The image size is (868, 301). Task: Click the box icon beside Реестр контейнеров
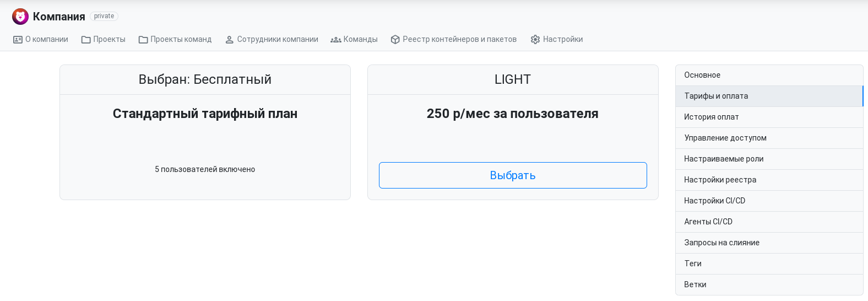[395, 40]
